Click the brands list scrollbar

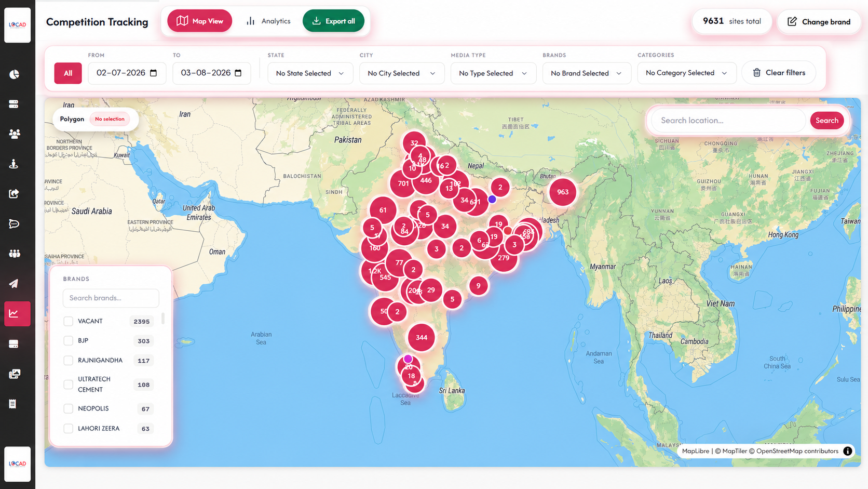tap(163, 318)
